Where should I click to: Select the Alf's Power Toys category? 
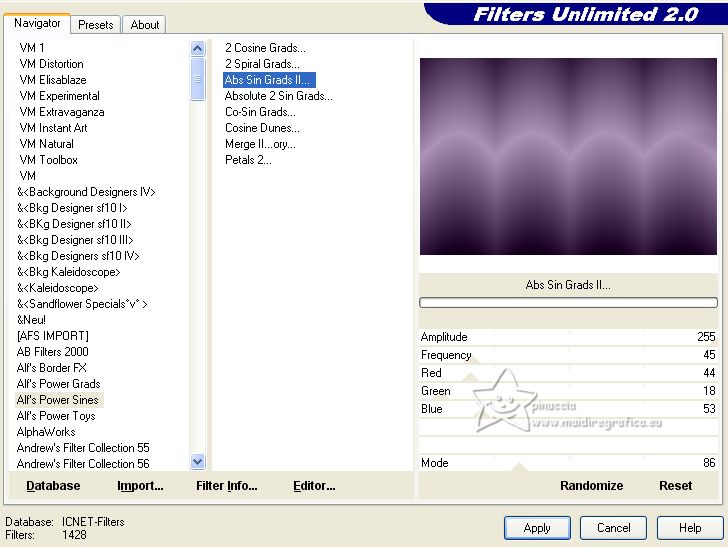(56, 416)
